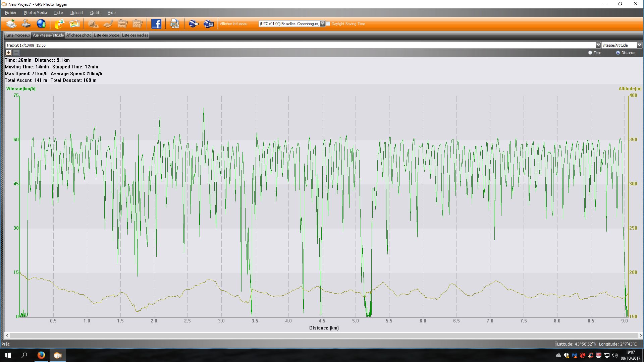Click the photo import picture icon
Image resolution: width=644 pixels, height=362 pixels.
74,24
